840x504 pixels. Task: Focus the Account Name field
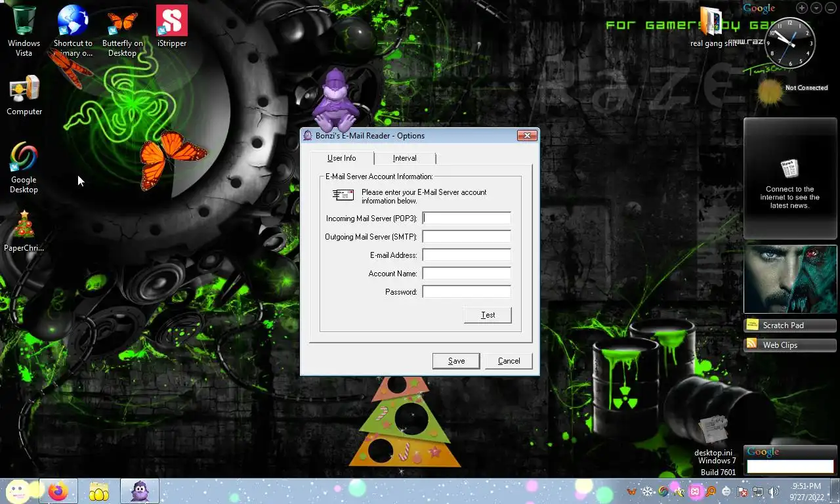[x=467, y=273]
